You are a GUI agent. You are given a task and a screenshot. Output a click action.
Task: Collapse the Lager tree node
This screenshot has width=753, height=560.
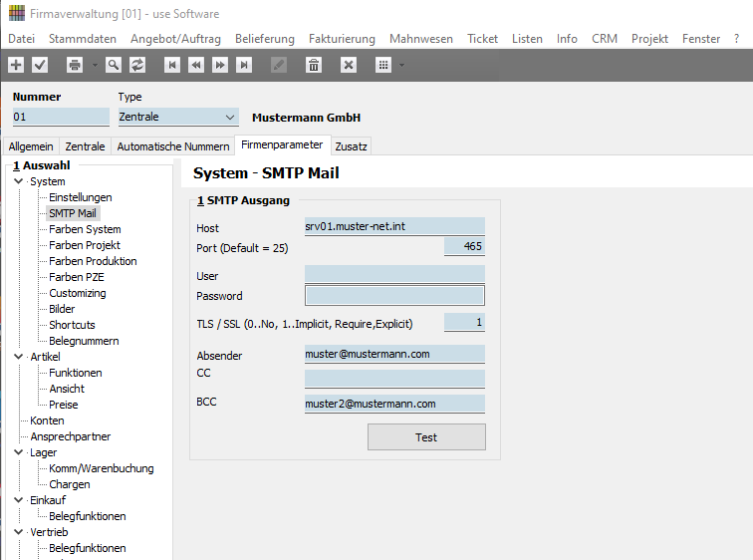point(18,452)
